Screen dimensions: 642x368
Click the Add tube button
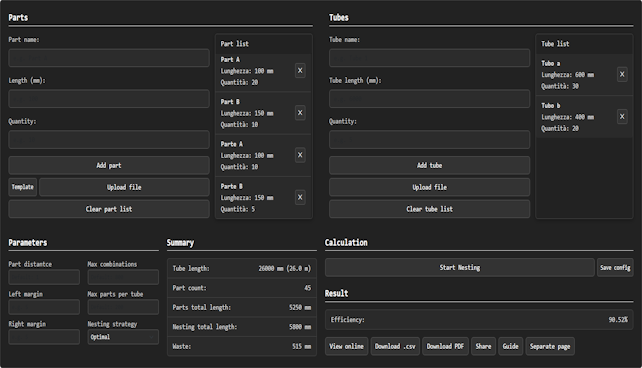tap(430, 165)
